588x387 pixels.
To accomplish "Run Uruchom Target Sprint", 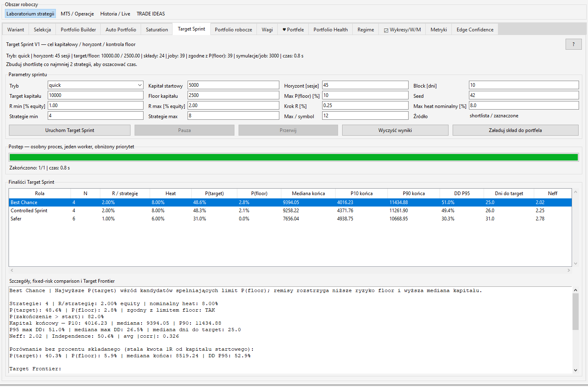I will [x=70, y=130].
